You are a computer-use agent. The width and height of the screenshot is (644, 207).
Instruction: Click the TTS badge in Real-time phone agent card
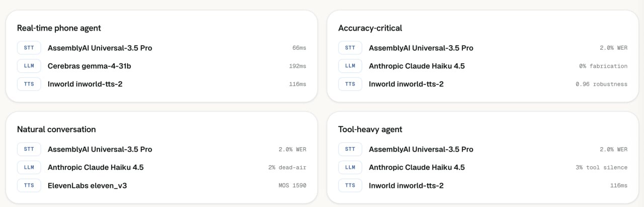click(x=29, y=84)
